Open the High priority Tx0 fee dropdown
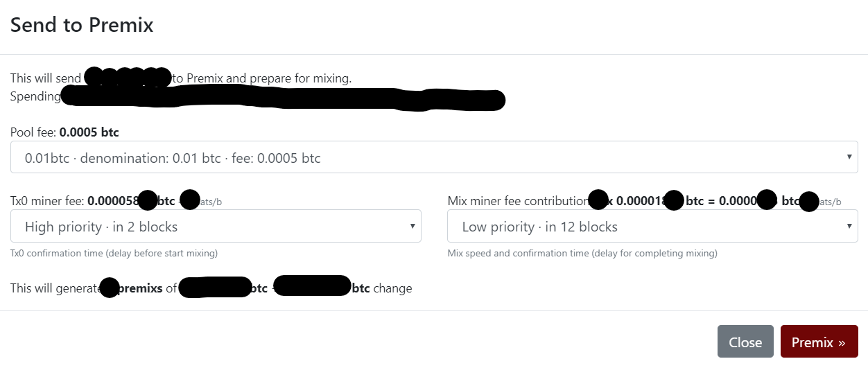 [x=208, y=227]
